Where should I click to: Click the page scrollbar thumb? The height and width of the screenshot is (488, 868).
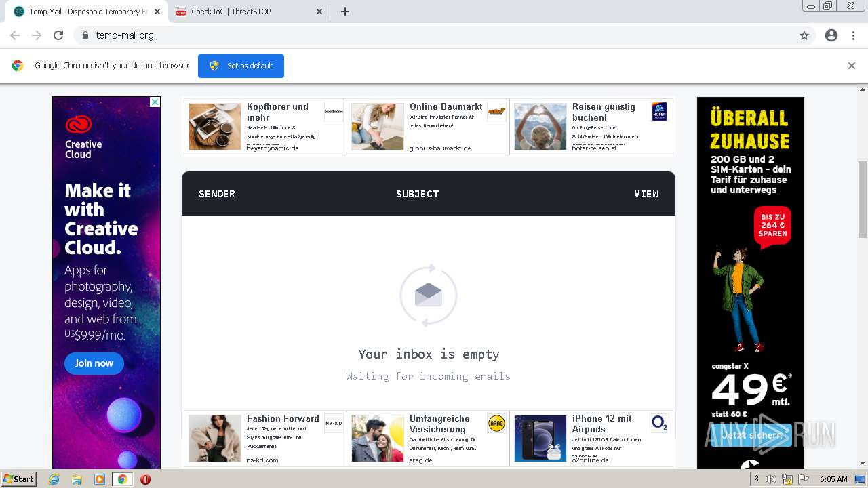tap(863, 200)
